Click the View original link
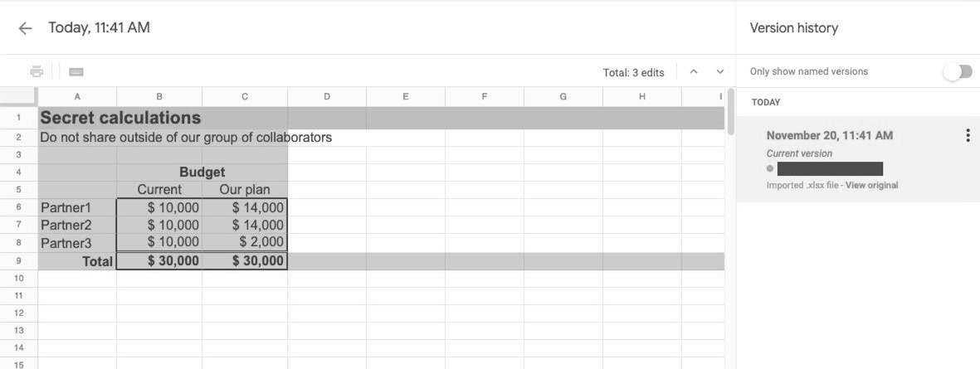This screenshot has height=369, width=980. click(x=871, y=186)
